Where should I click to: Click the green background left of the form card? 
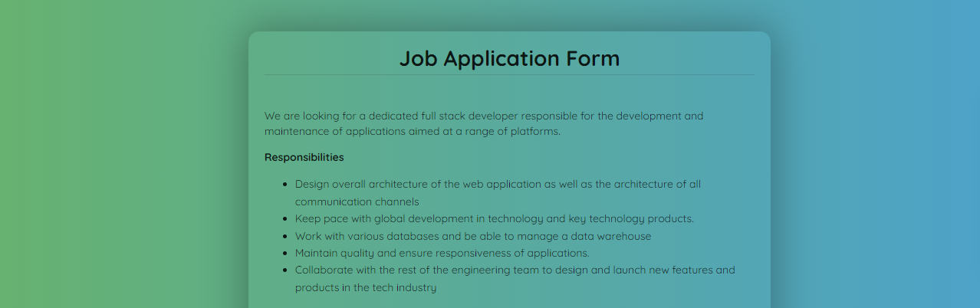pyautogui.click(x=123, y=153)
